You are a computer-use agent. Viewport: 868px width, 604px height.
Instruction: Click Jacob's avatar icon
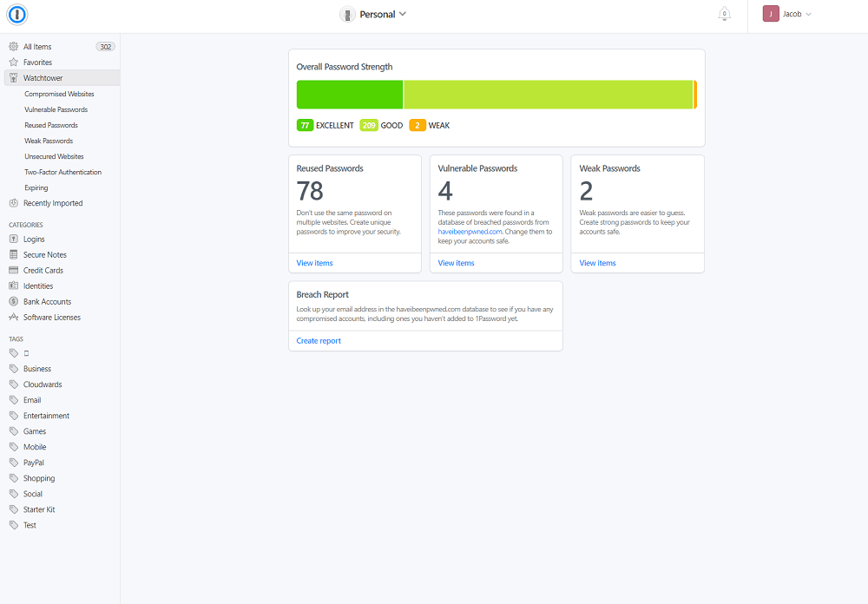coord(771,14)
